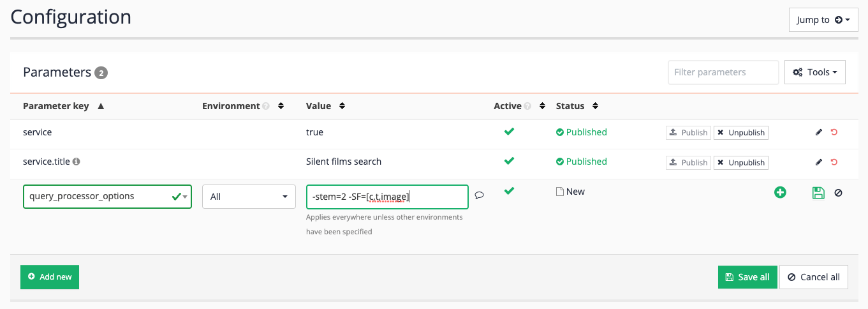Click the Save all button
The width and height of the screenshot is (868, 309).
[747, 277]
